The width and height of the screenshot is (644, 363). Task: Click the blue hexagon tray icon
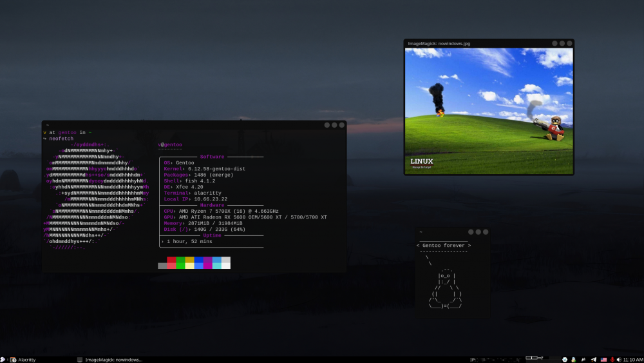click(x=564, y=359)
